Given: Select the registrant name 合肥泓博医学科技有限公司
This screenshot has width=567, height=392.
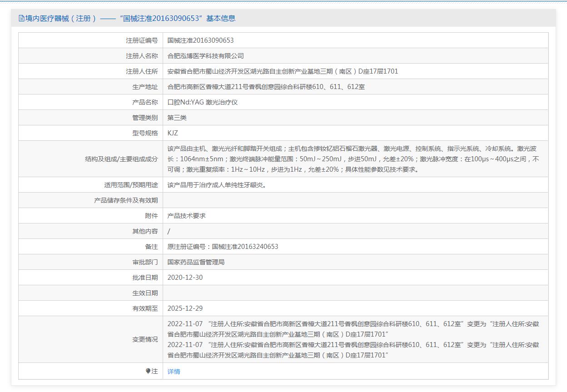Looking at the screenshot, I should point(205,56).
